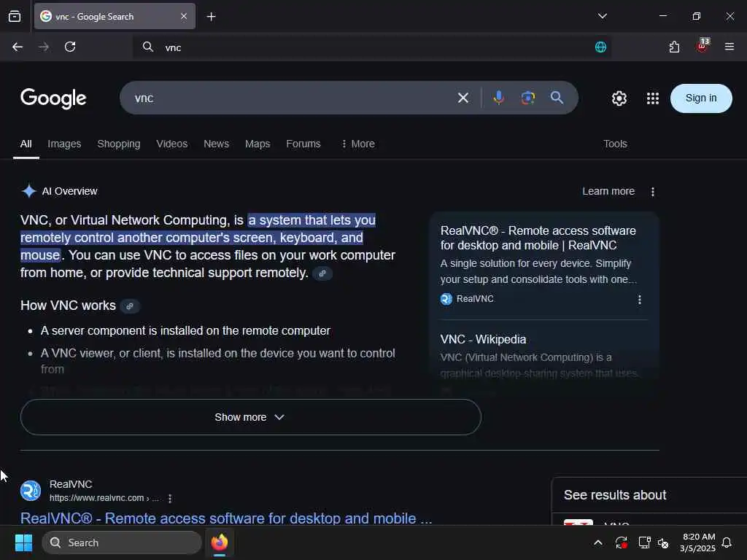This screenshot has height=560, width=747.
Task: Open the RealVNC result title link
Action: click(x=226, y=518)
